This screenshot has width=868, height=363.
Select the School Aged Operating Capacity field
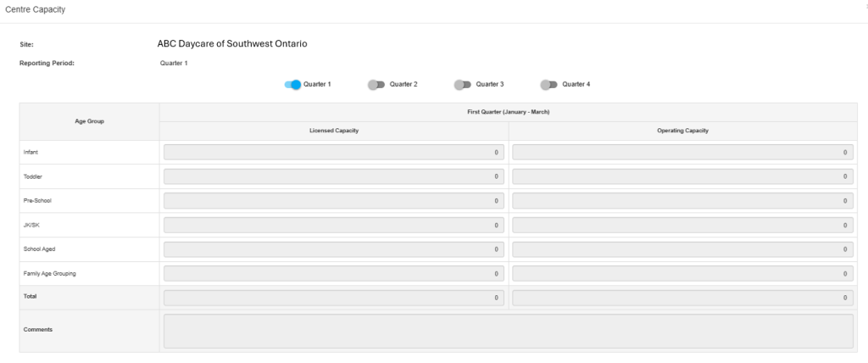click(682, 249)
